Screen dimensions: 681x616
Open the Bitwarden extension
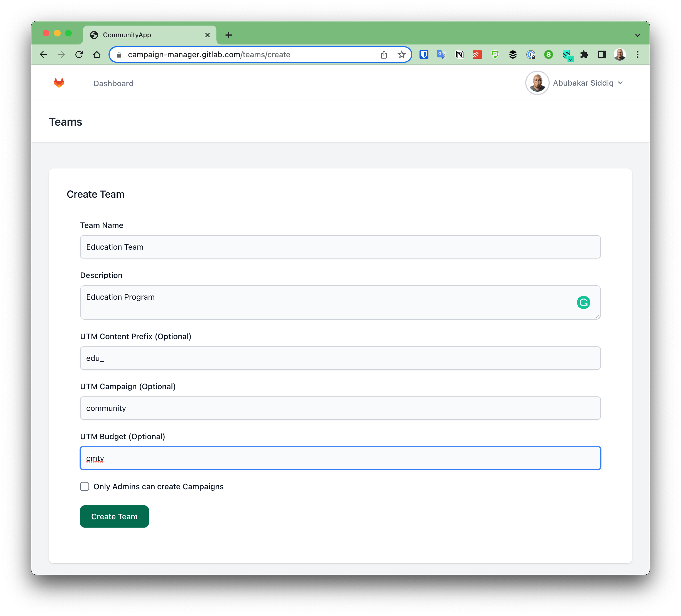pos(424,54)
